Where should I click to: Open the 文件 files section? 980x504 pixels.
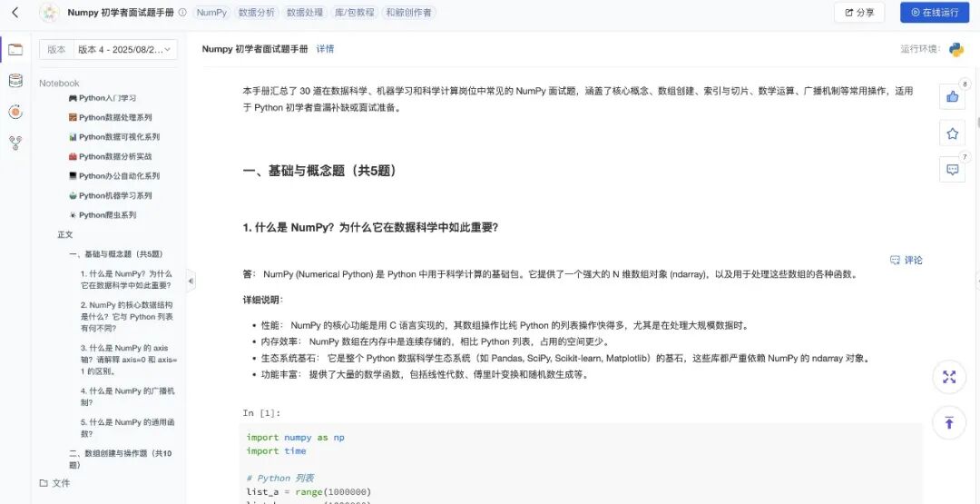tap(55, 483)
